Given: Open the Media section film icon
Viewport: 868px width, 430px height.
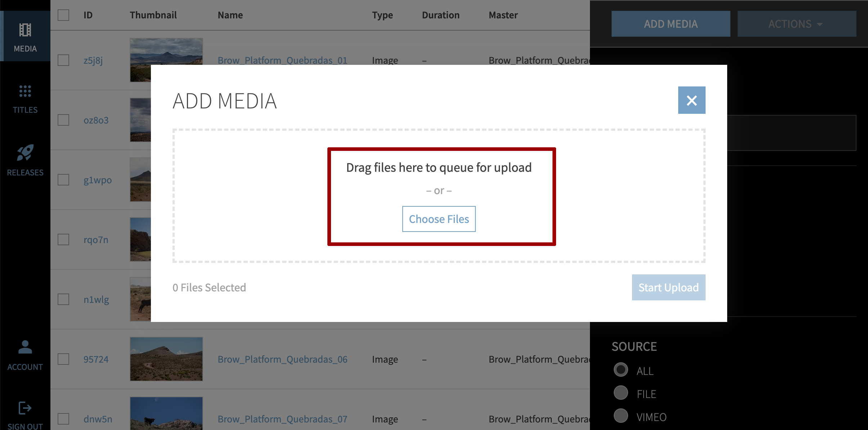Looking at the screenshot, I should pyautogui.click(x=25, y=30).
